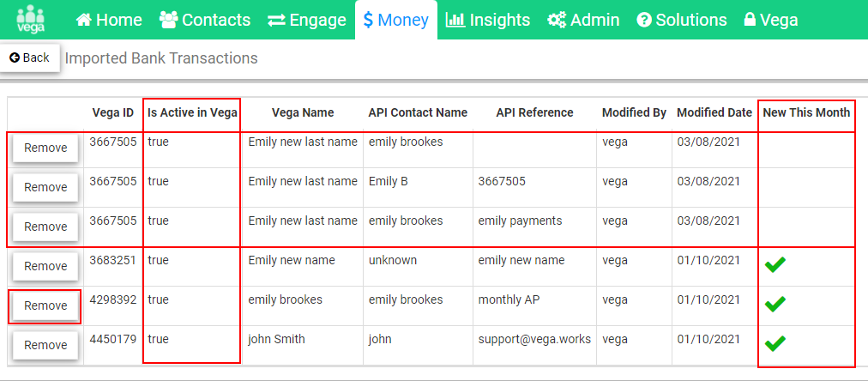Image resolution: width=868 pixels, height=381 pixels.
Task: Click the Vega logo icon
Action: click(x=30, y=20)
